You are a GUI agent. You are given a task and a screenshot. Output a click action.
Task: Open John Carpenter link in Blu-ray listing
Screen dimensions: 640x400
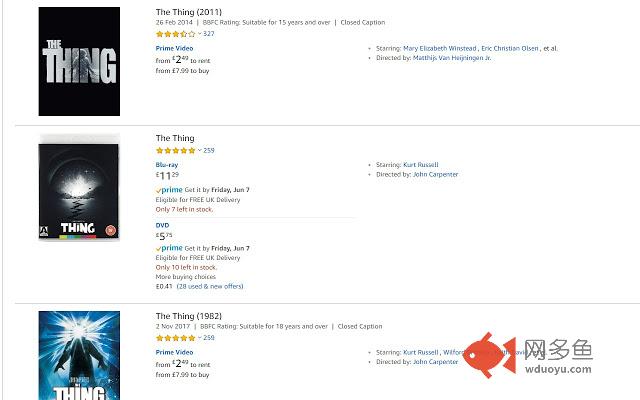435,174
